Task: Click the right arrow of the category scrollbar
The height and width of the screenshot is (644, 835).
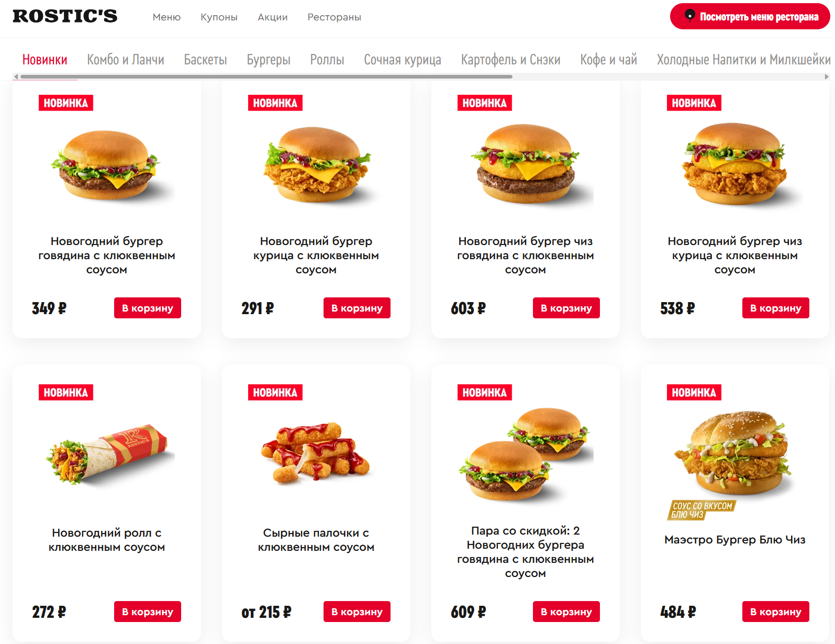Action: click(x=827, y=76)
